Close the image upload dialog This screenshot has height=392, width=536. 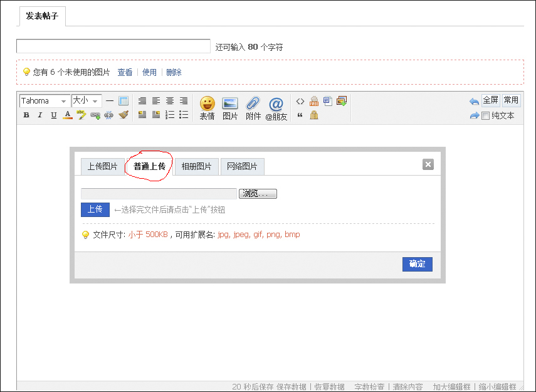point(428,164)
